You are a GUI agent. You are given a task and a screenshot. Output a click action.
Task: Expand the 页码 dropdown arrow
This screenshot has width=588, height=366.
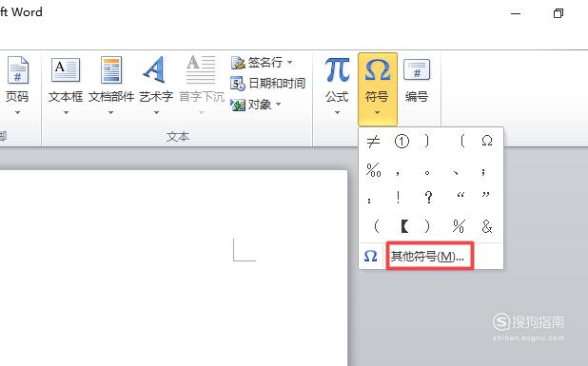click(17, 112)
